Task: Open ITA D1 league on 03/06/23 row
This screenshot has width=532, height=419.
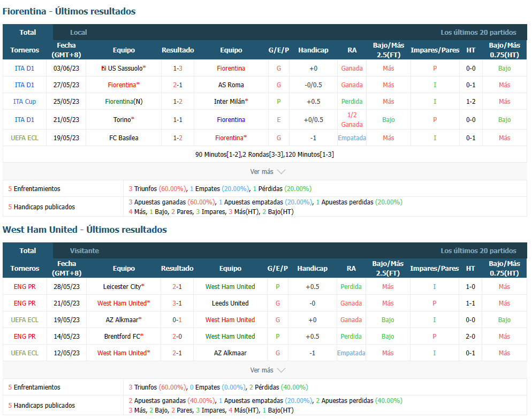Action: (x=25, y=68)
